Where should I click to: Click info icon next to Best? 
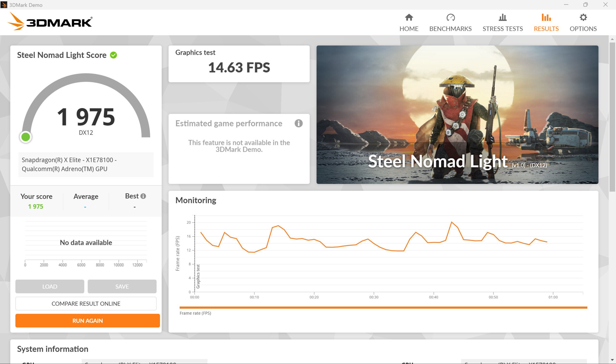(x=143, y=196)
